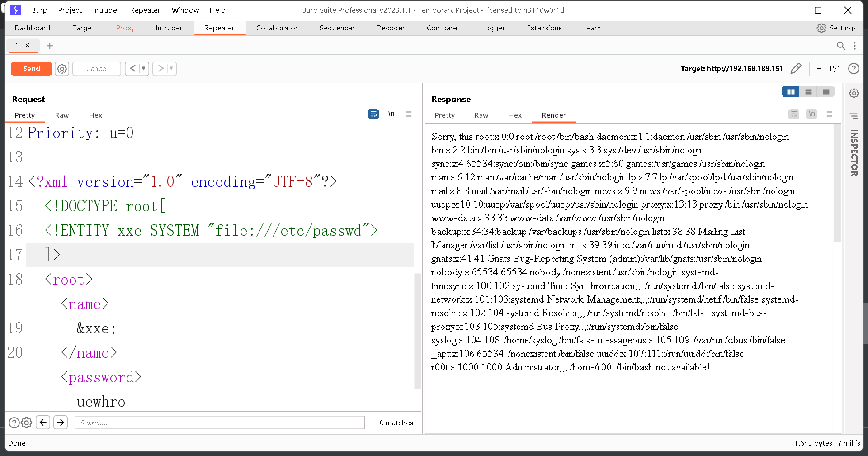Screen dimensions: 868x456
Task: Go back to previous request in history
Action: click(133, 69)
